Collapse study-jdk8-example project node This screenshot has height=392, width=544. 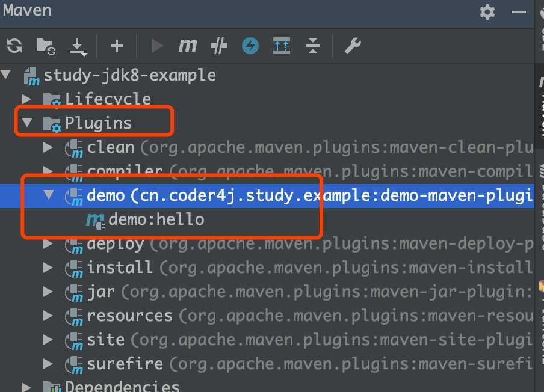click(x=7, y=74)
